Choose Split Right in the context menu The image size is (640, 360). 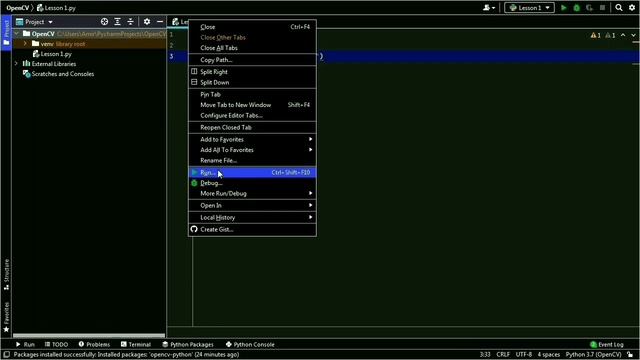(252, 72)
